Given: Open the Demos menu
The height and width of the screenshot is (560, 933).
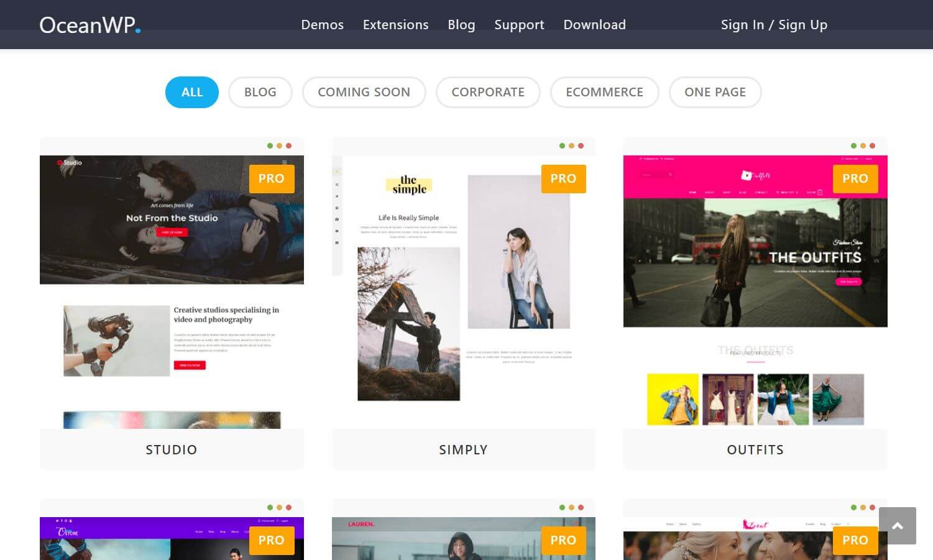Looking at the screenshot, I should point(322,25).
